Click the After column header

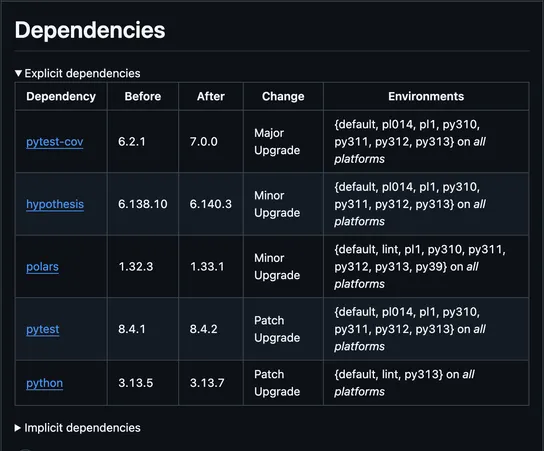211,96
